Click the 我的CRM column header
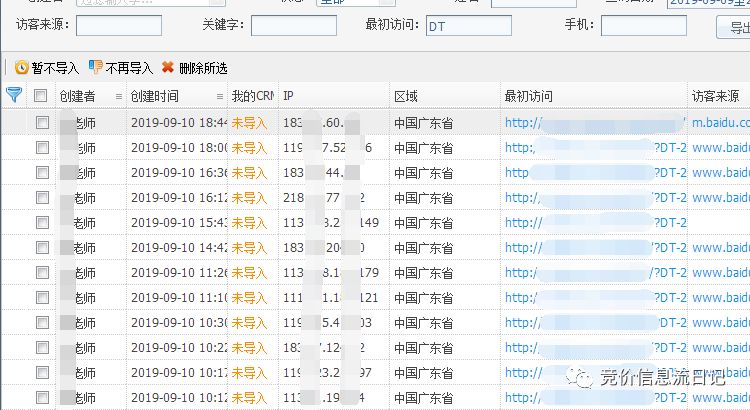 (x=253, y=96)
